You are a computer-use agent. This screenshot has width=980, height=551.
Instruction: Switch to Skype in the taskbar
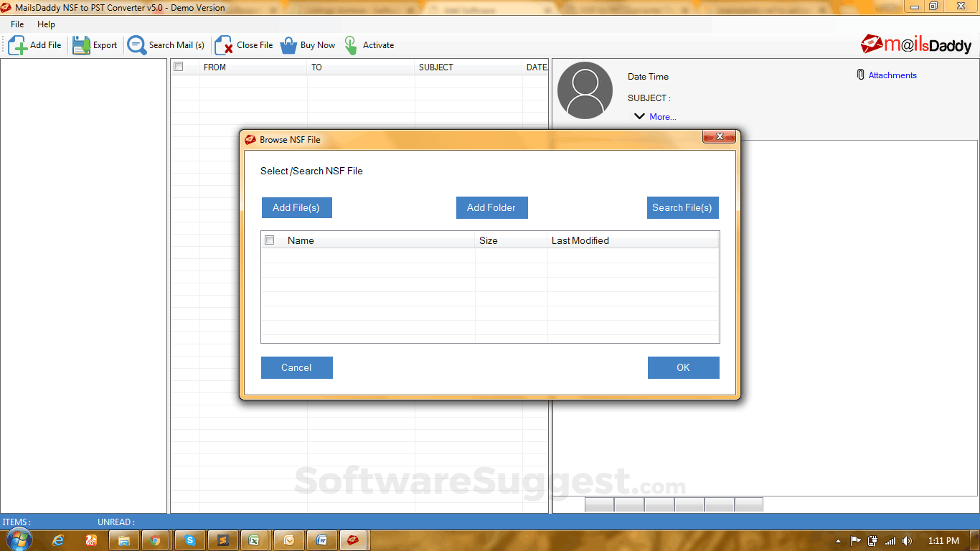pyautogui.click(x=190, y=540)
